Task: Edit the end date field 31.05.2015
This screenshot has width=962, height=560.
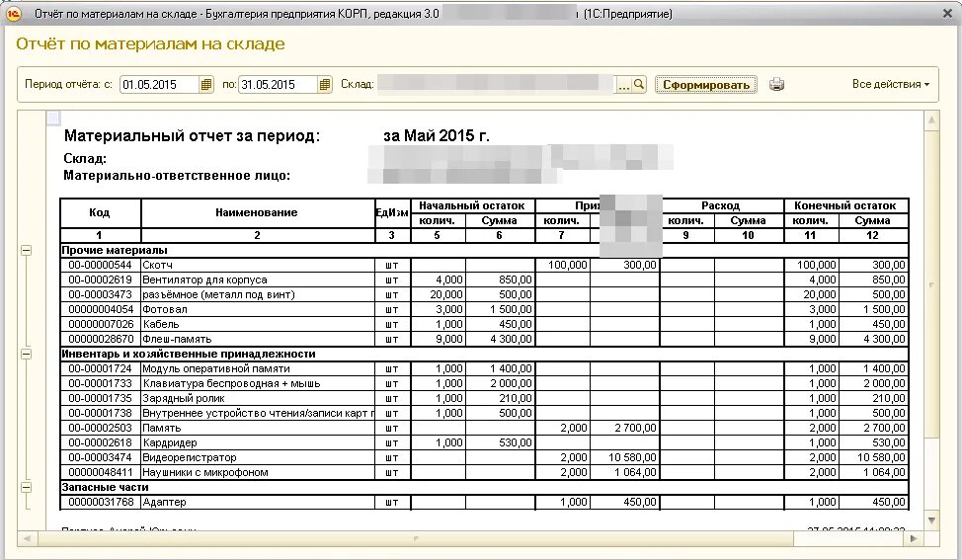Action: coord(278,85)
